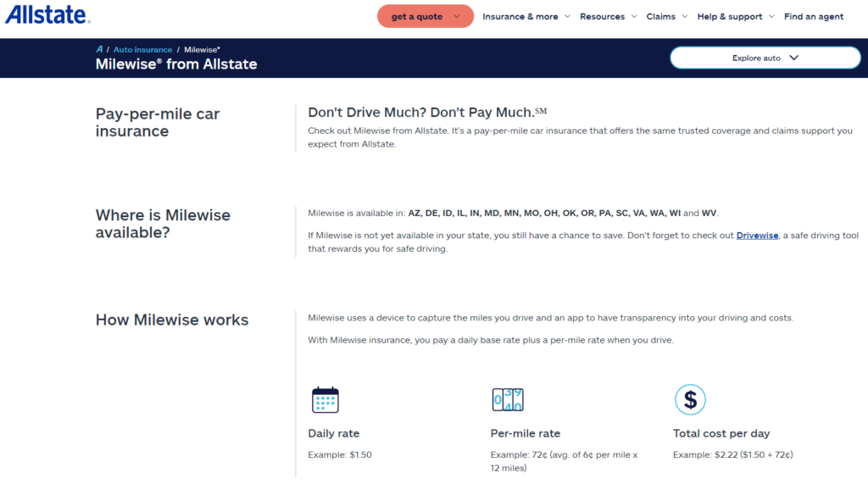Click the mileage counter icon above Per-mile rate
This screenshot has width=868, height=490.
tap(509, 398)
